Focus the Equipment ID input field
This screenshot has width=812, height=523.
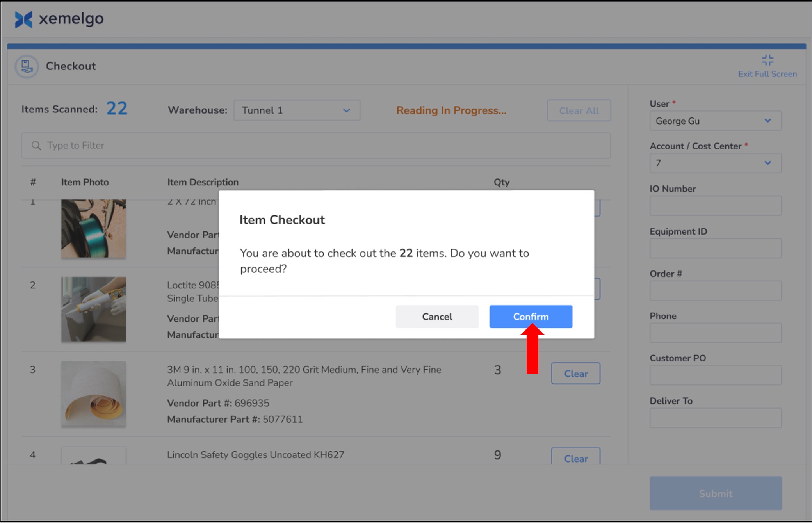click(715, 249)
